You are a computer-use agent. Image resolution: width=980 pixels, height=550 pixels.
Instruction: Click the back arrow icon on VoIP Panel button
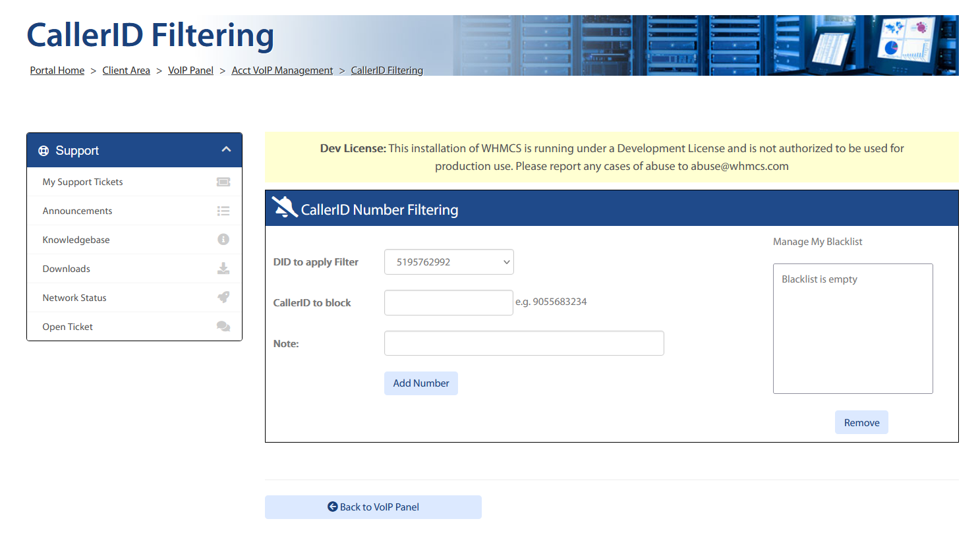pos(333,507)
